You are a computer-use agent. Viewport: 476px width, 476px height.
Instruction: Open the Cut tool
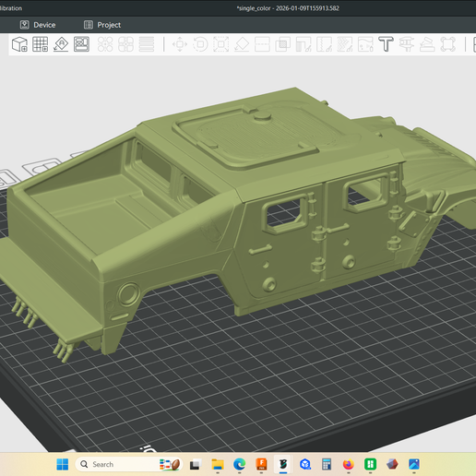(262, 44)
